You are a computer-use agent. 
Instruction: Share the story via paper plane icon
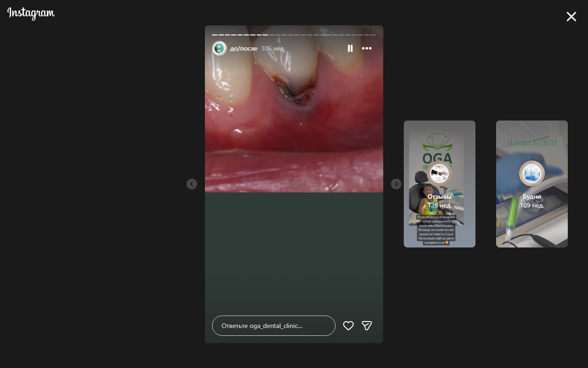pos(367,326)
